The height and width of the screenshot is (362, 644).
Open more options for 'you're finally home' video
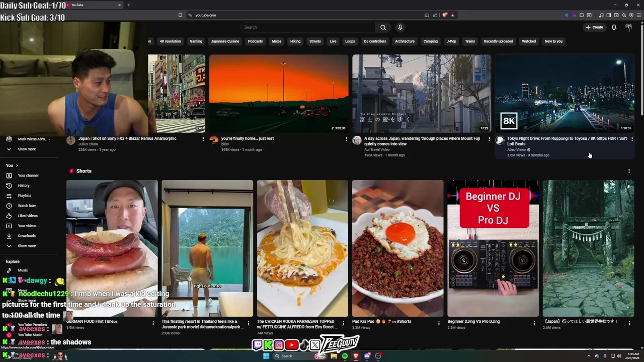click(x=346, y=139)
